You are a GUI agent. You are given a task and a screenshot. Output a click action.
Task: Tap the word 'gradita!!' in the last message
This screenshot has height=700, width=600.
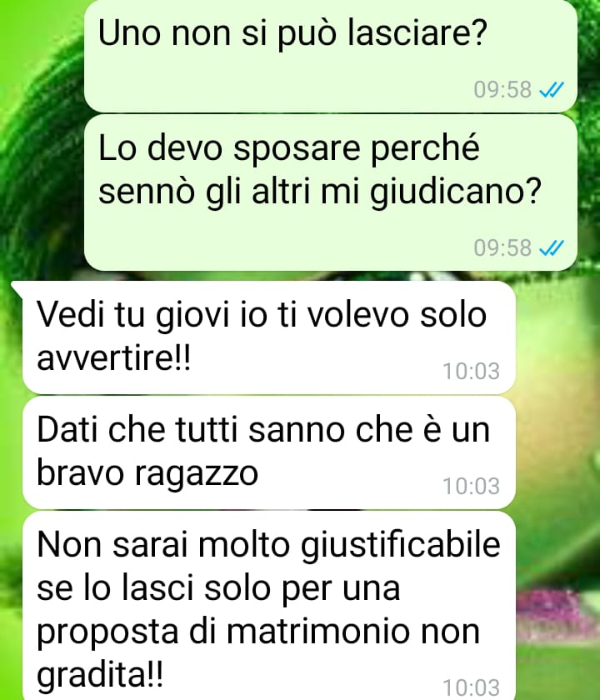(x=100, y=674)
